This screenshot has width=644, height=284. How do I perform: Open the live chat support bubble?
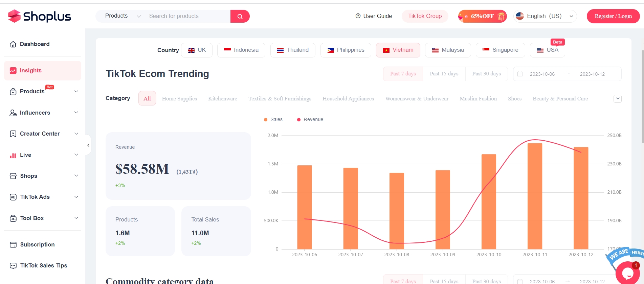(x=627, y=273)
